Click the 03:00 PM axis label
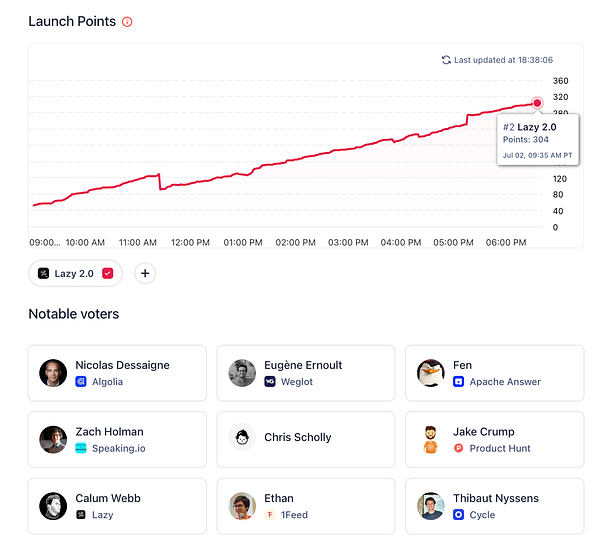 click(x=348, y=243)
